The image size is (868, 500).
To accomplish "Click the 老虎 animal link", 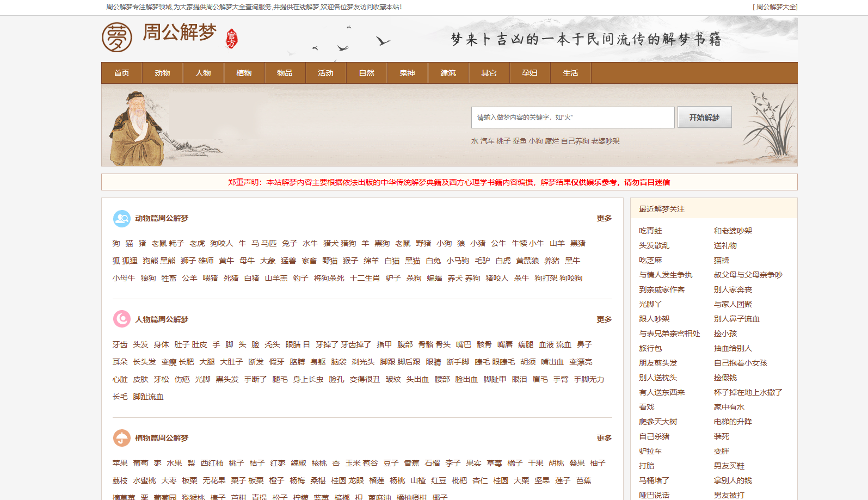I will (x=198, y=243).
